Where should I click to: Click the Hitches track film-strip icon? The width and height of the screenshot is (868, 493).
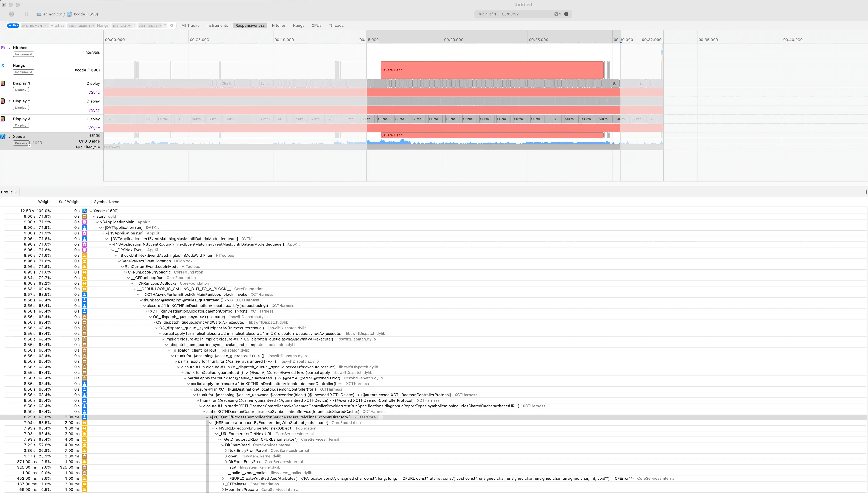[x=3, y=48]
